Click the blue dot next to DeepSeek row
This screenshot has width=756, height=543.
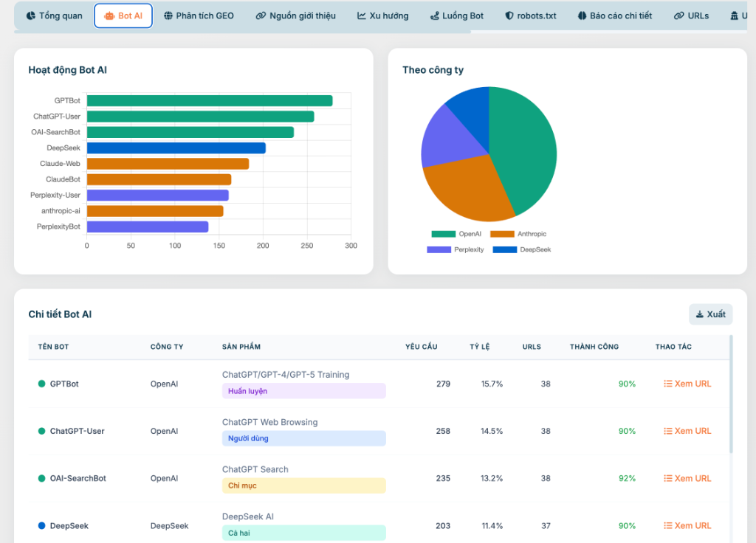pos(41,525)
